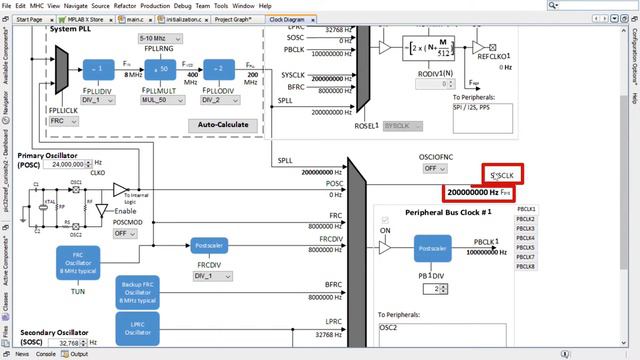Click the FRC Oscillator block
The height and width of the screenshot is (360, 640).
tap(78, 263)
